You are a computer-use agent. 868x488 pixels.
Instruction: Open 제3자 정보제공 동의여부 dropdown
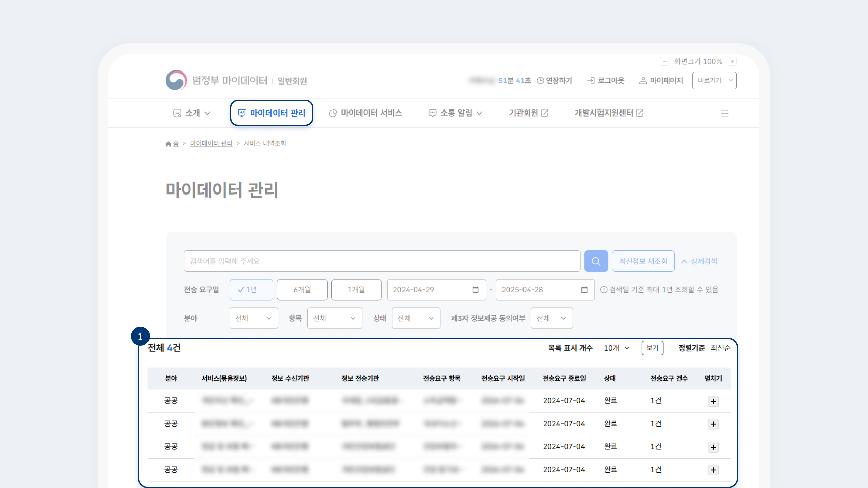point(552,318)
